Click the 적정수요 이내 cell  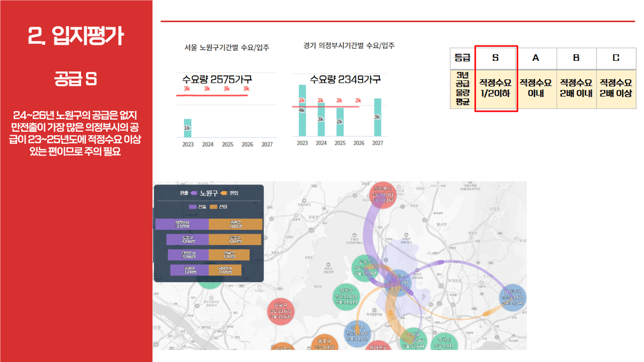536,88
